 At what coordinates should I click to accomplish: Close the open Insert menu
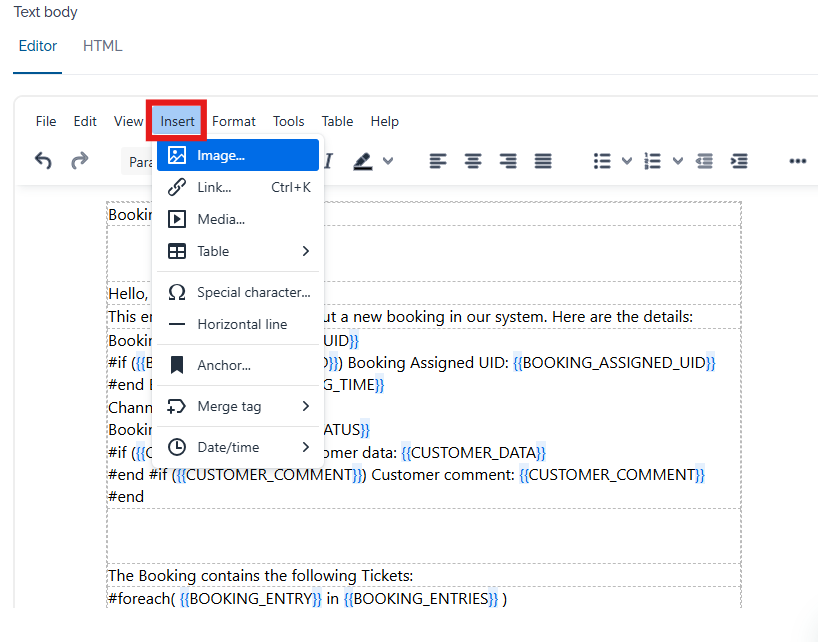(x=177, y=122)
